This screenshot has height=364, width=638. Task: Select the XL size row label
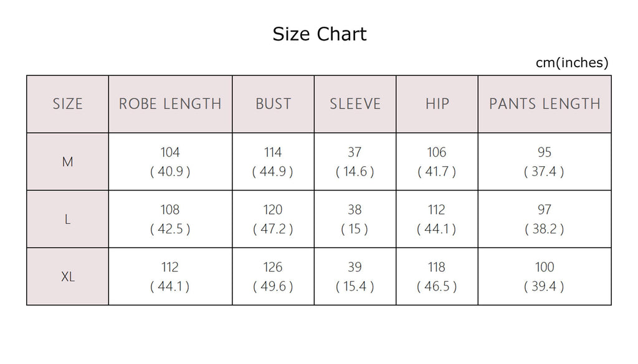tap(67, 277)
